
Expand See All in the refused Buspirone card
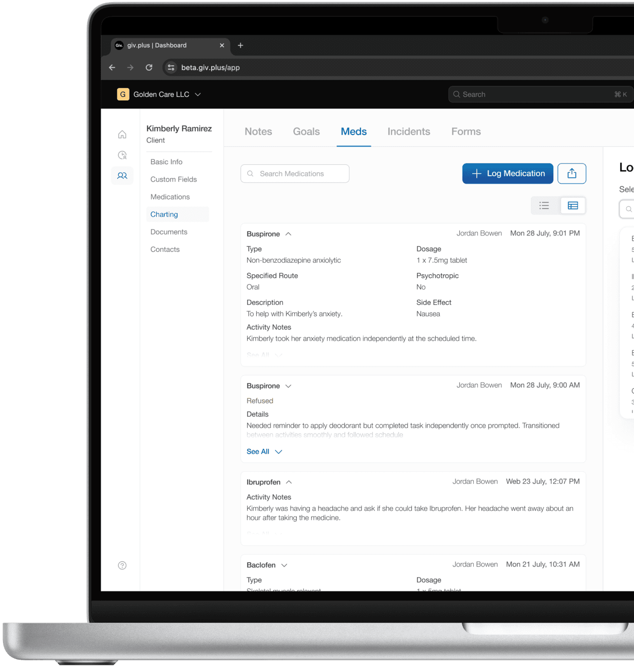pos(264,451)
